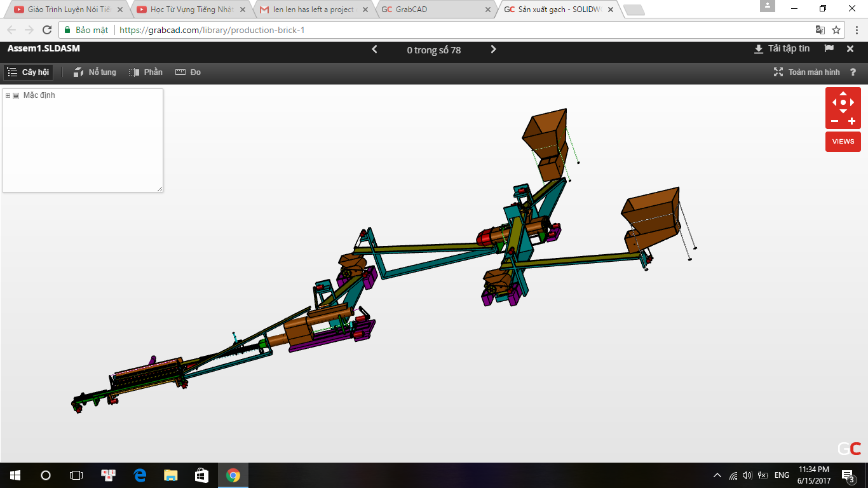Go to the next file arrow

point(494,50)
